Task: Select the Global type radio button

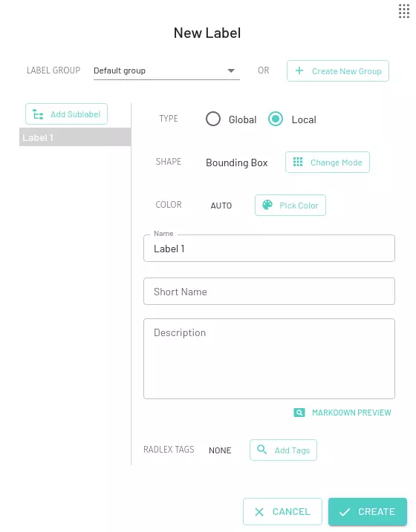Action: [x=213, y=119]
